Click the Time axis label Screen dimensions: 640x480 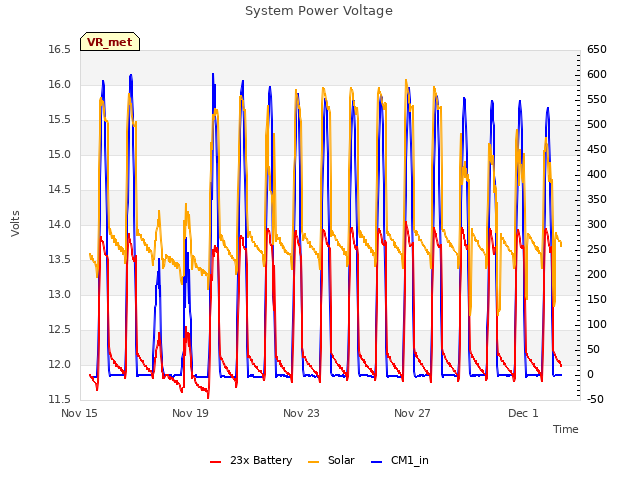click(566, 429)
